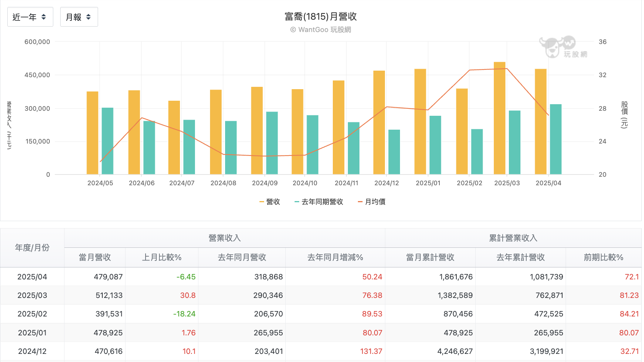Click the 前期比較% column header
Image resolution: width=644 pixels, height=362 pixels.
(x=603, y=257)
